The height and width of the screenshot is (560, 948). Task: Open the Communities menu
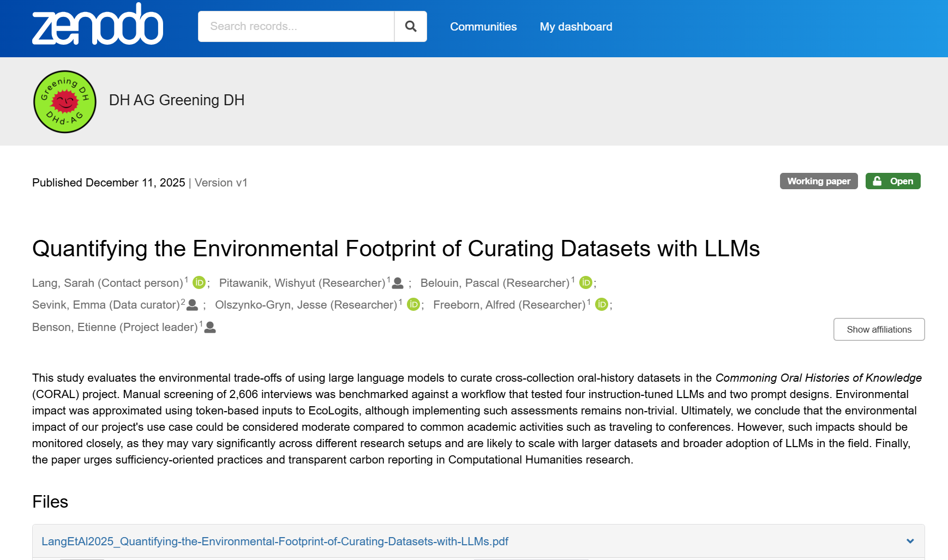483,26
